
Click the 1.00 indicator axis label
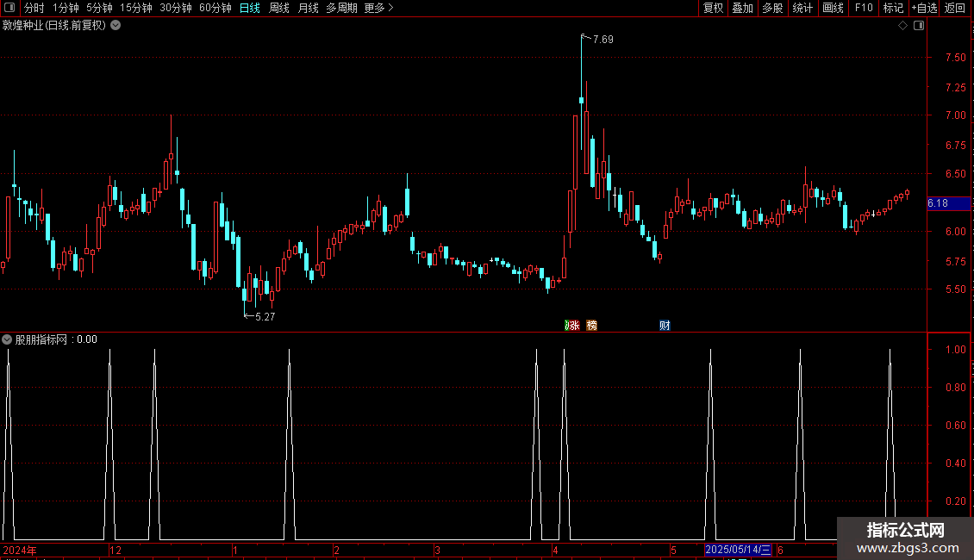coord(955,350)
